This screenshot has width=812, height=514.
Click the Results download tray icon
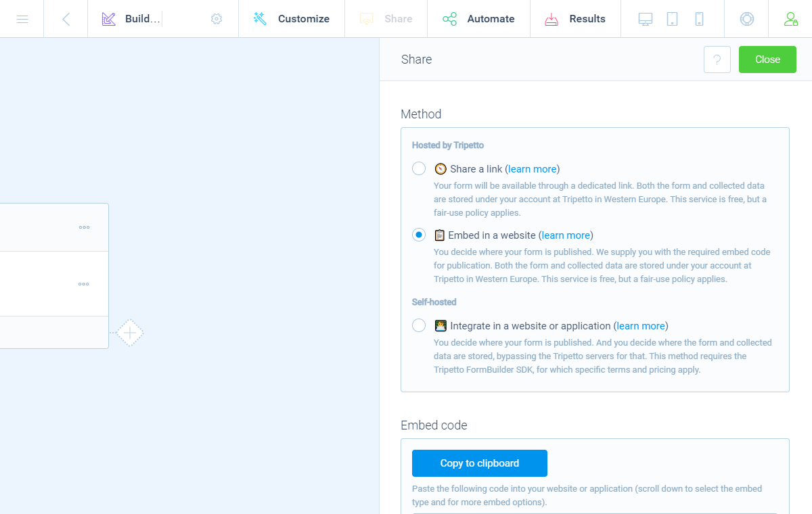coord(551,19)
